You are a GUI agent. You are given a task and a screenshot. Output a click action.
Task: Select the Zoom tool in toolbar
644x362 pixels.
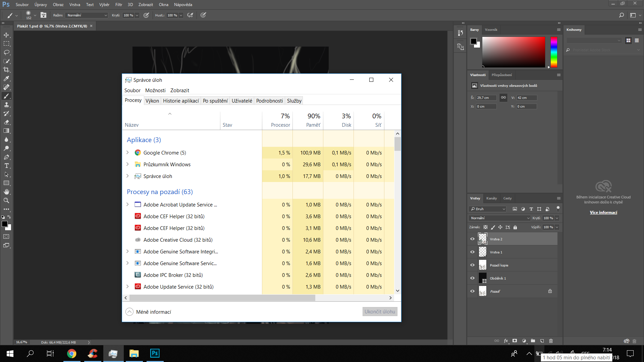tap(6, 200)
